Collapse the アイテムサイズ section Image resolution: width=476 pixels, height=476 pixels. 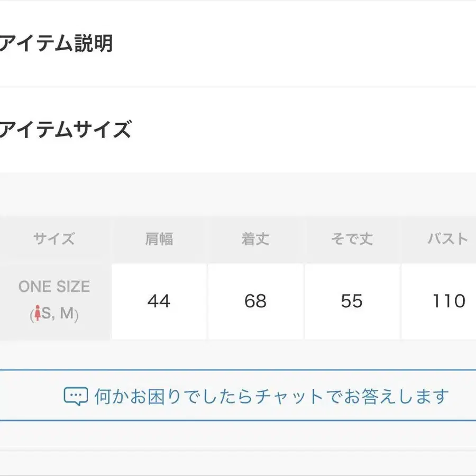65,129
